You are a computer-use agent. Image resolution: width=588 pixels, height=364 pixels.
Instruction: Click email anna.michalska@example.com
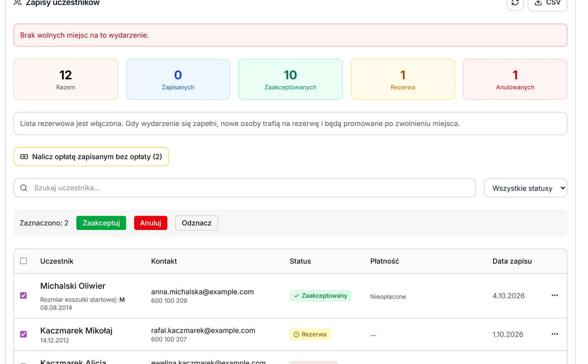click(202, 292)
